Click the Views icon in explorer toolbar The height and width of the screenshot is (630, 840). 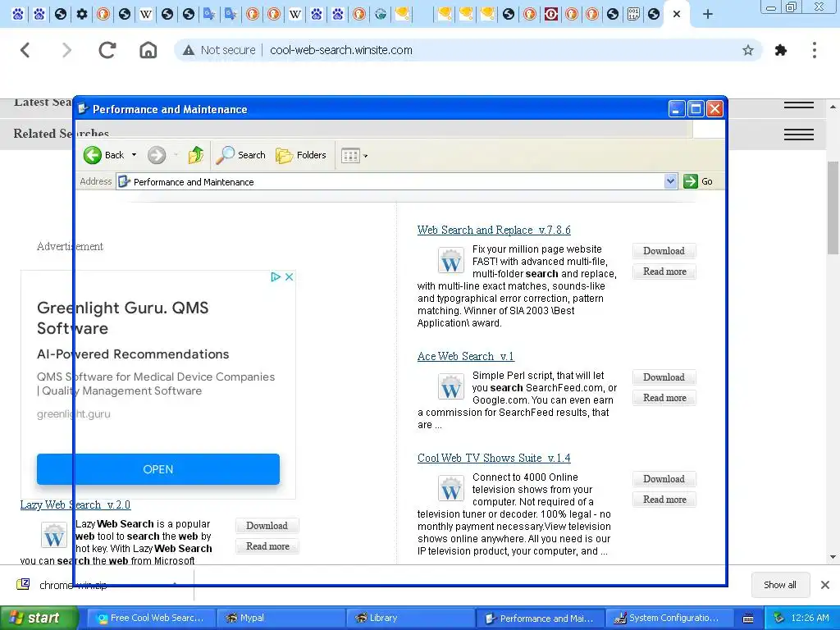[x=350, y=156]
